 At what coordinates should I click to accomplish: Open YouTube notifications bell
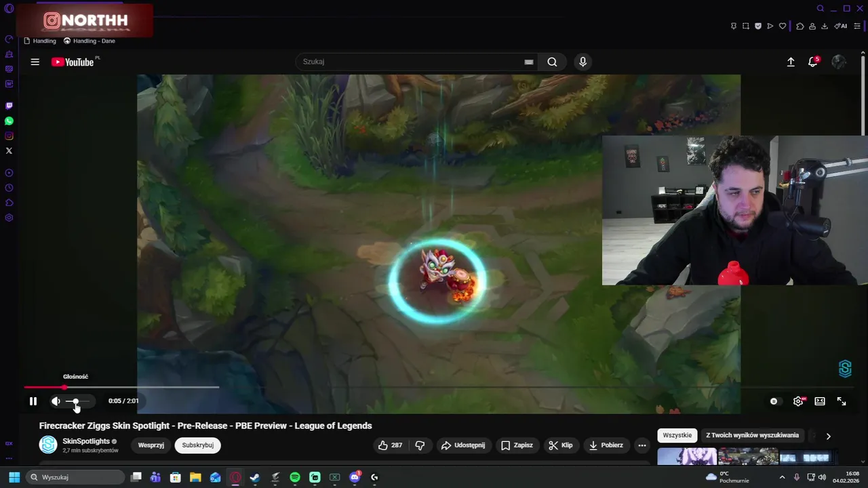[x=812, y=62]
